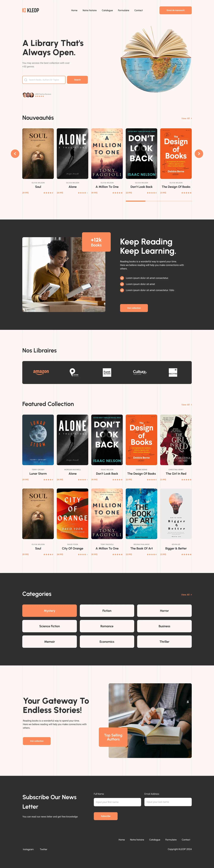Click the +12k Books badge
Viewport: 214px width, 868px height.
[x=96, y=242]
